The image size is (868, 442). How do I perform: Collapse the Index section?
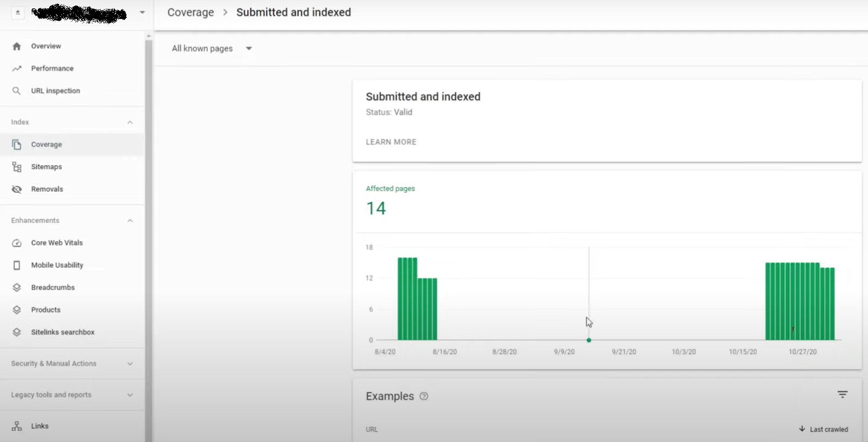[x=130, y=121]
